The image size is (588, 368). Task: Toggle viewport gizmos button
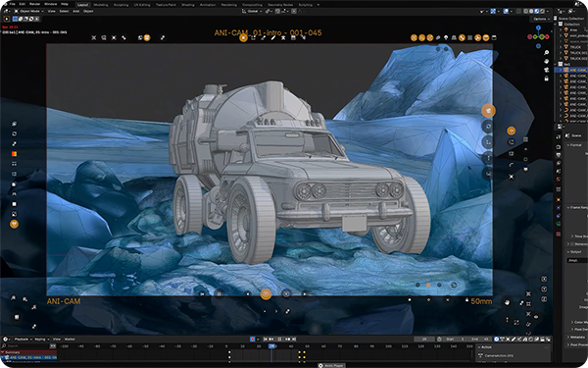(x=493, y=11)
